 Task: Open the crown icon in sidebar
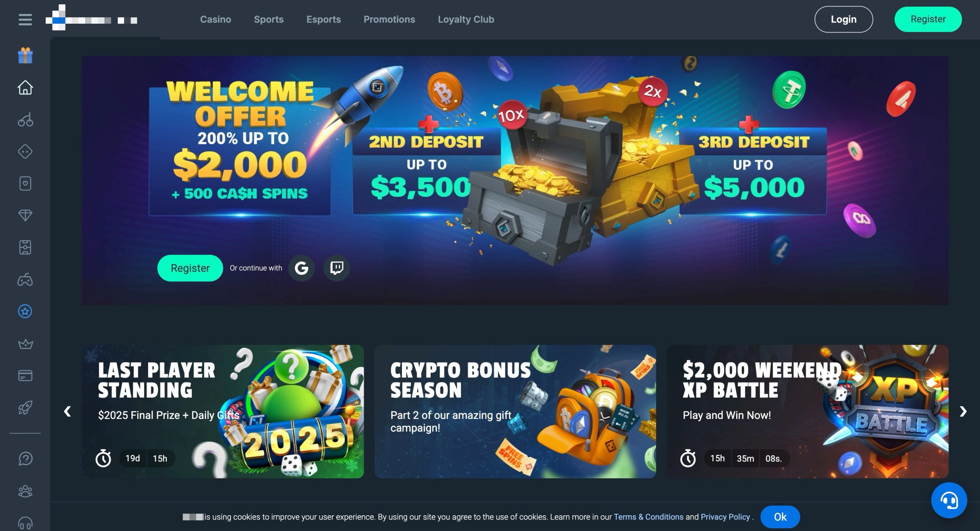tap(25, 344)
